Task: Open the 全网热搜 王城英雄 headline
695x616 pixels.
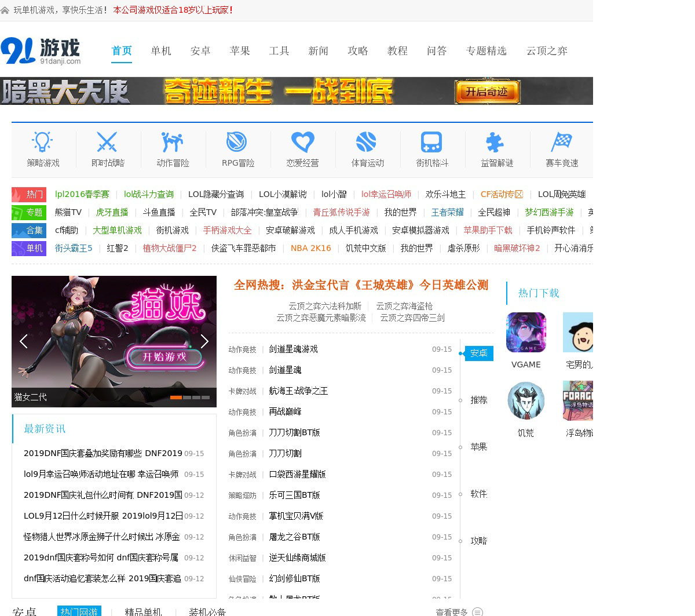Action: click(x=361, y=285)
